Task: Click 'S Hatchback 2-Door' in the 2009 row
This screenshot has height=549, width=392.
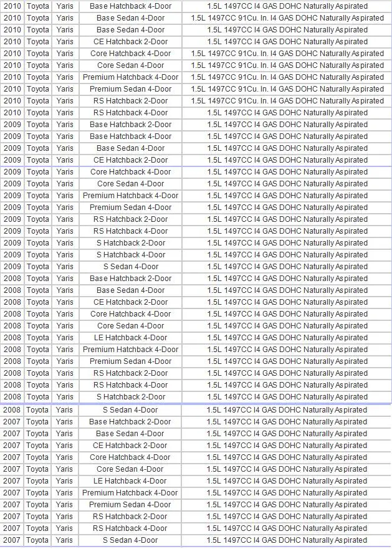Action: [131, 243]
